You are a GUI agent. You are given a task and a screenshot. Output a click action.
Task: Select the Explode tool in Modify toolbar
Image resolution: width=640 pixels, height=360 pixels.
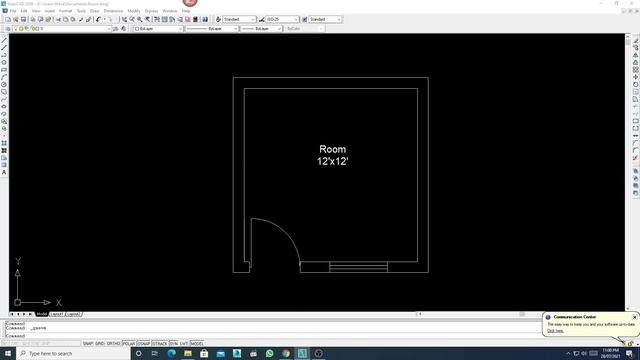[x=636, y=158]
